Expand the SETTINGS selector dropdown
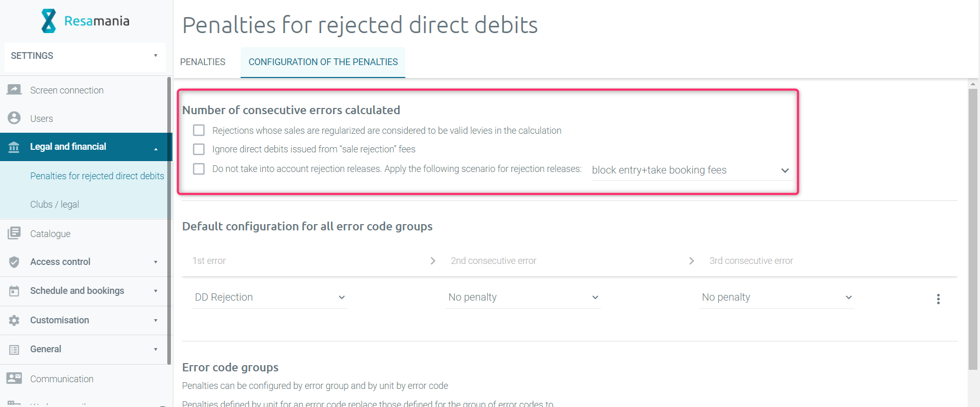 85,56
